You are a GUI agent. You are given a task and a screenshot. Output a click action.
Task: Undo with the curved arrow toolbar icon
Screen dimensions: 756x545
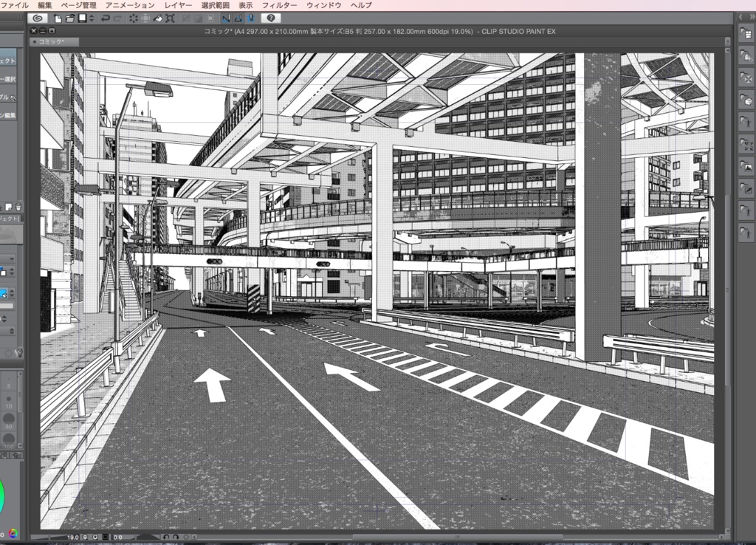coord(105,18)
